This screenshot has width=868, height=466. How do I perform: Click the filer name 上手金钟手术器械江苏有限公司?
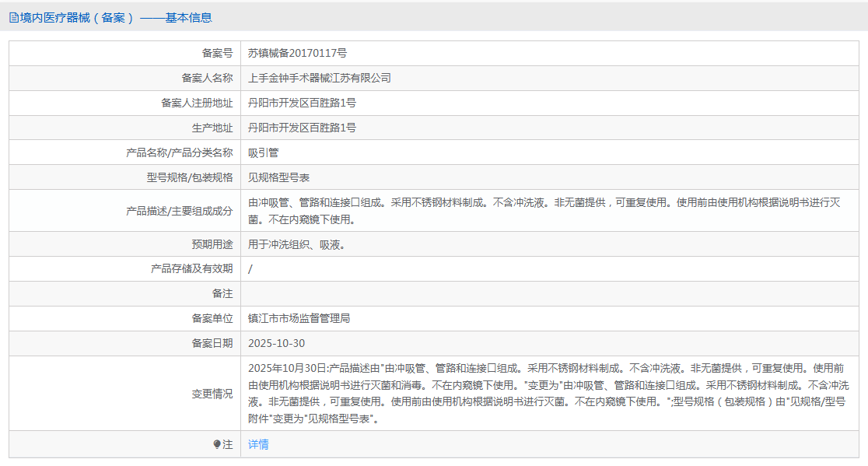click(x=320, y=78)
